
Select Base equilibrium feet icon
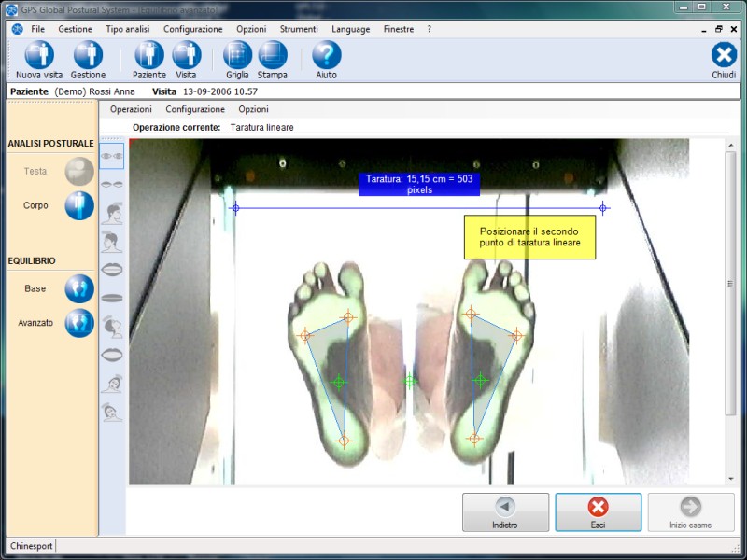(79, 288)
